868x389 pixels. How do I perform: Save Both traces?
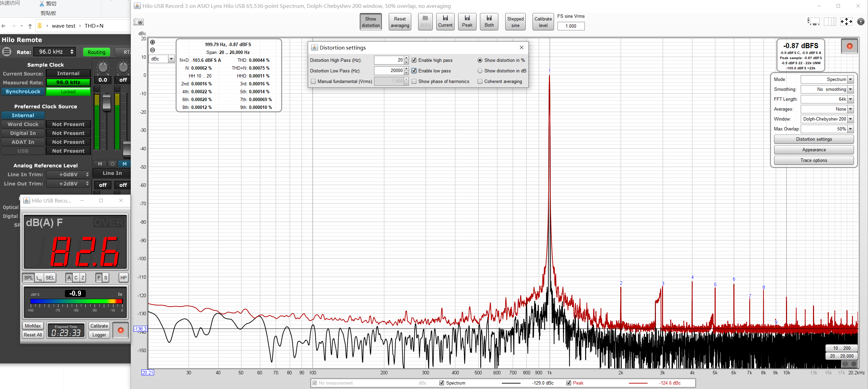pyautogui.click(x=489, y=22)
